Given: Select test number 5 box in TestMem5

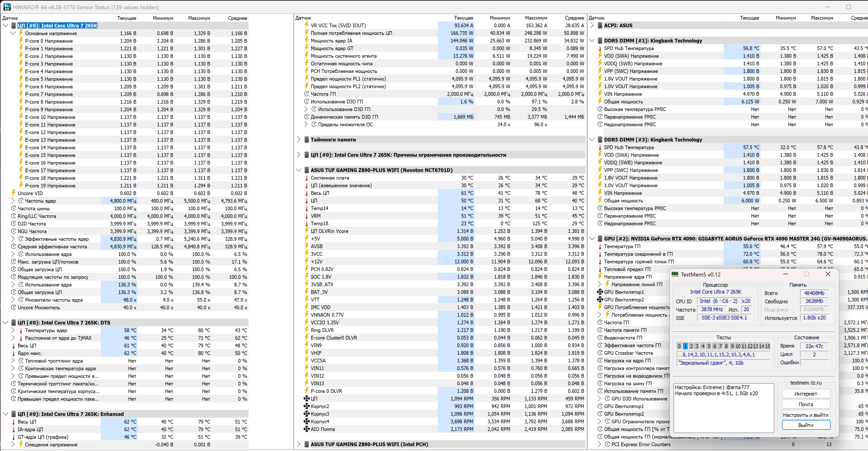Looking at the screenshot, I should (709, 346).
